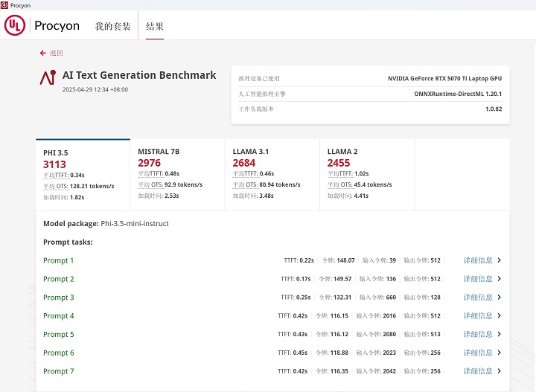Image resolution: width=536 pixels, height=392 pixels.
Task: Click the Prompt 5 label
Action: coord(59,334)
